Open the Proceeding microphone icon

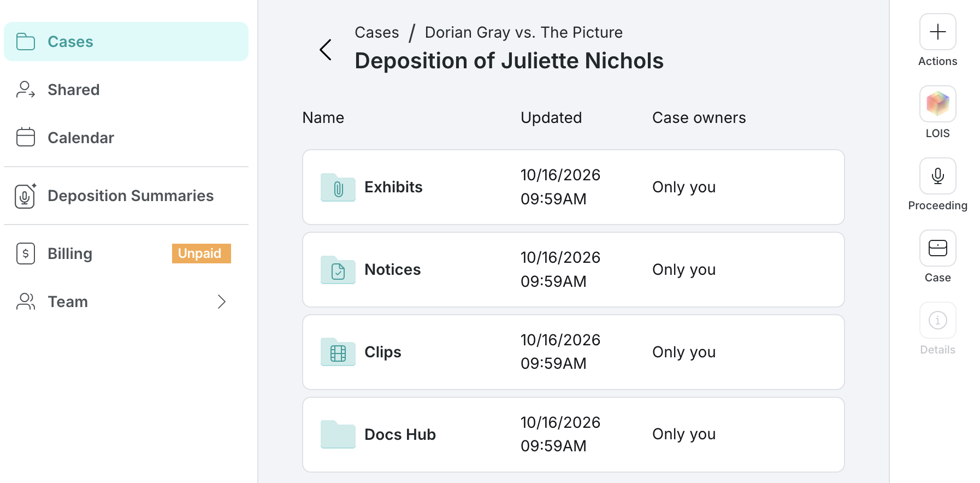click(937, 176)
